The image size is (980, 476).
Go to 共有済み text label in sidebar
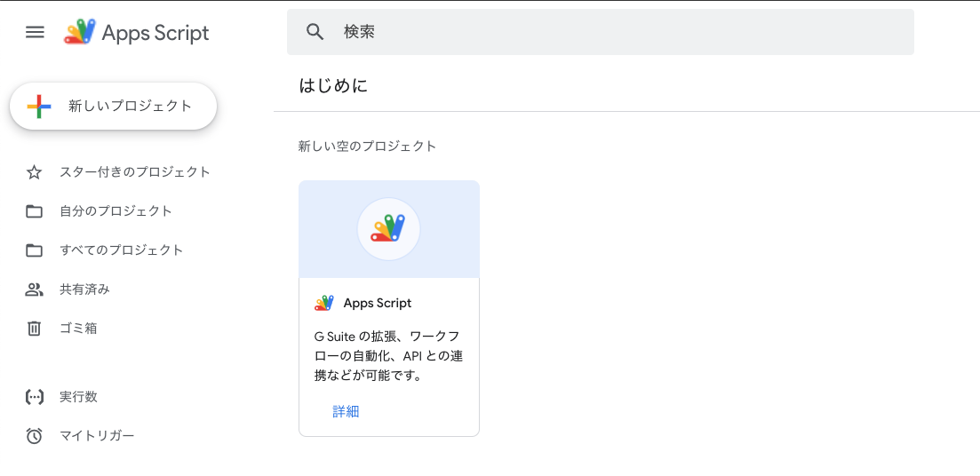click(x=84, y=290)
